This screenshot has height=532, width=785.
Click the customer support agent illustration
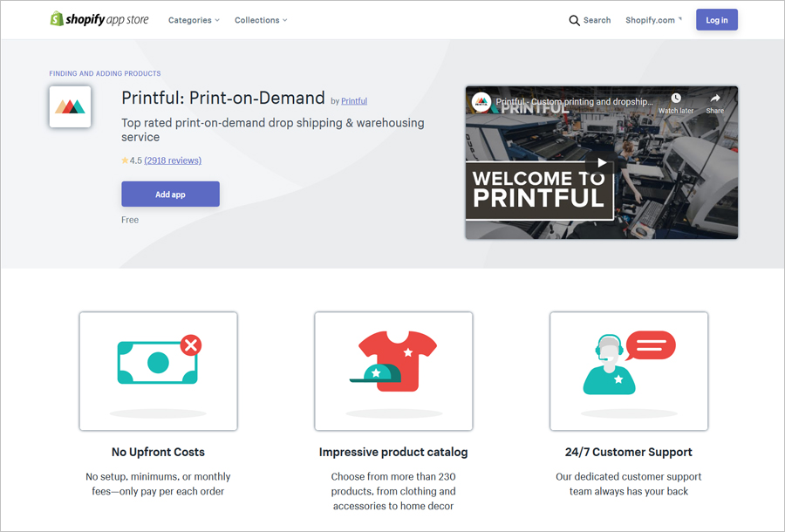pos(629,371)
